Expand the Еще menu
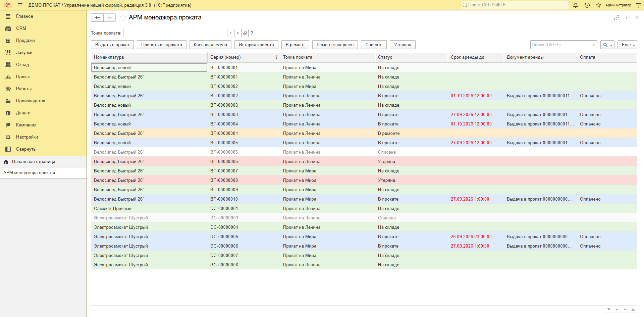Image resolution: width=644 pixels, height=317 pixels. tap(627, 45)
